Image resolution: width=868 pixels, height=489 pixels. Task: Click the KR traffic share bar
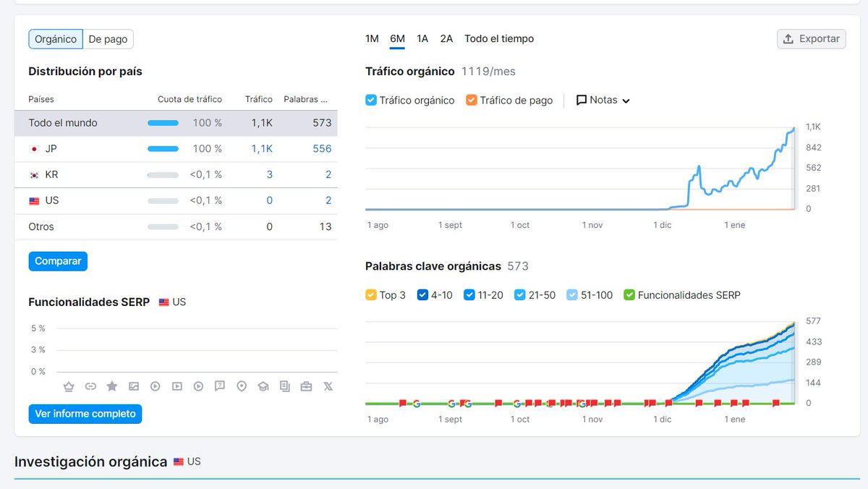tap(163, 175)
